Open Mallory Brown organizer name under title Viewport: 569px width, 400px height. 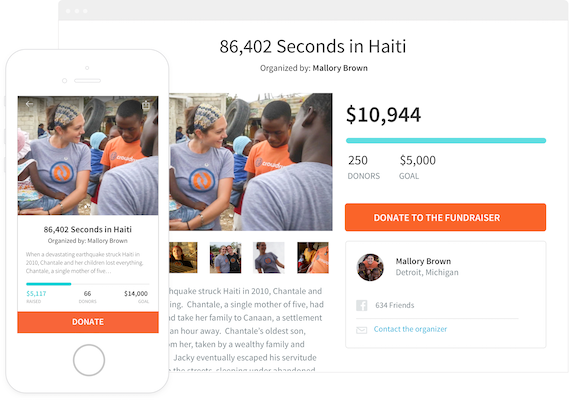[340, 68]
